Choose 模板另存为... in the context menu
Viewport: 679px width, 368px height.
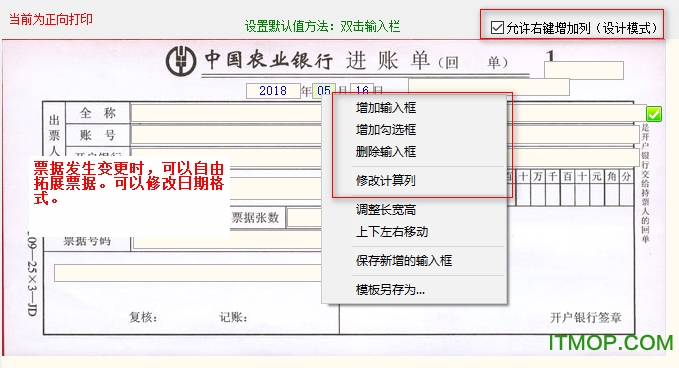point(390,290)
